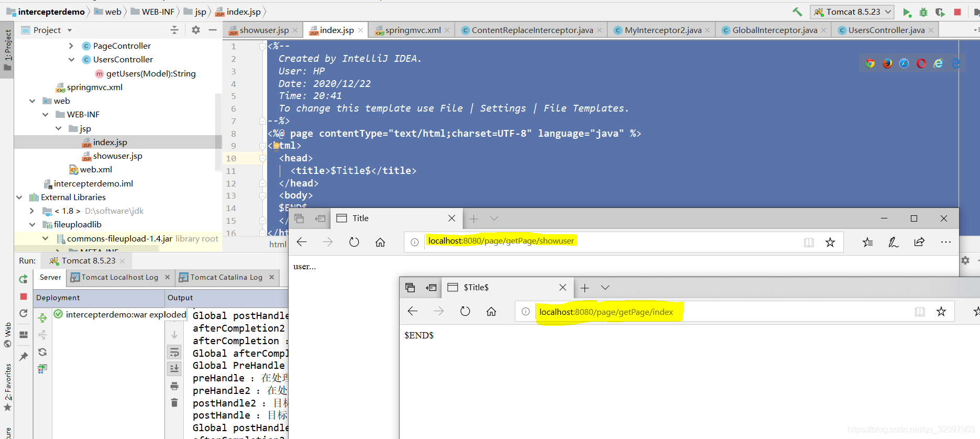Select showuser.jsp in the project tree
Screen dimensions: 980x439
pos(117,156)
